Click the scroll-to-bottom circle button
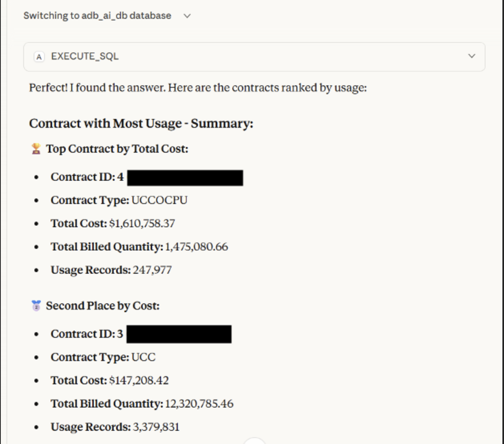The image size is (504, 444). click(254, 441)
